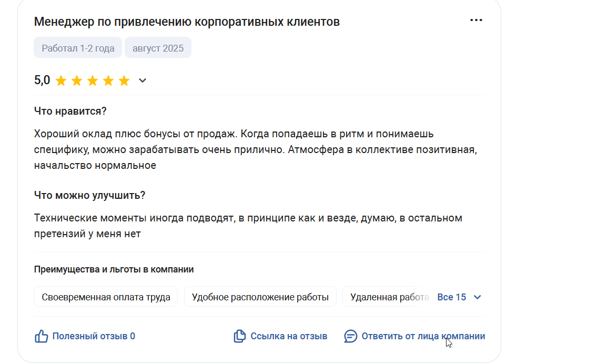Click the chevron next to Все 15
This screenshot has height=364, width=598.
477,297
